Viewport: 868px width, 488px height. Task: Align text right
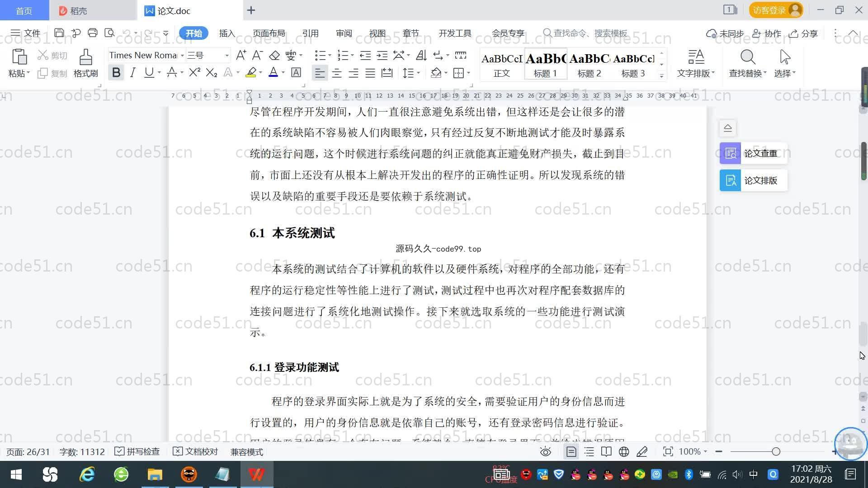pyautogui.click(x=354, y=73)
